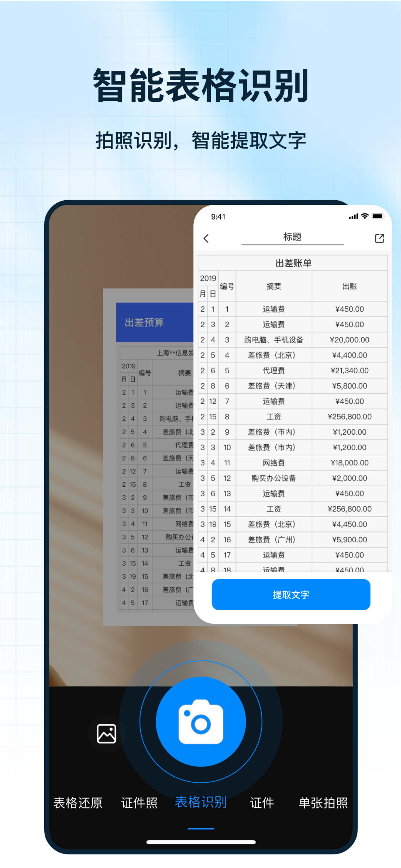Screen dimensions: 401x868
Task: Tap the 9:41 clock
Action: (218, 217)
